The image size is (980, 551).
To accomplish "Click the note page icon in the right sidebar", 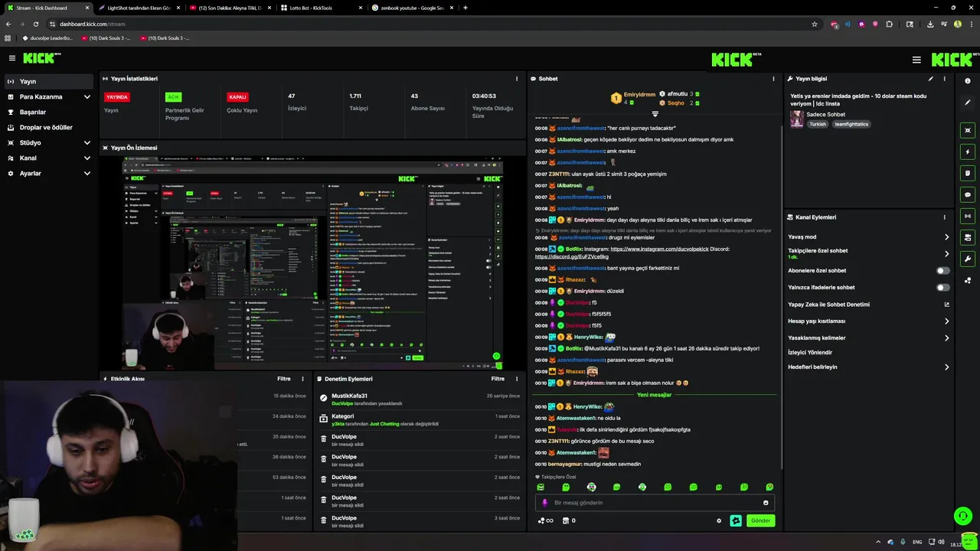I will 968,173.
